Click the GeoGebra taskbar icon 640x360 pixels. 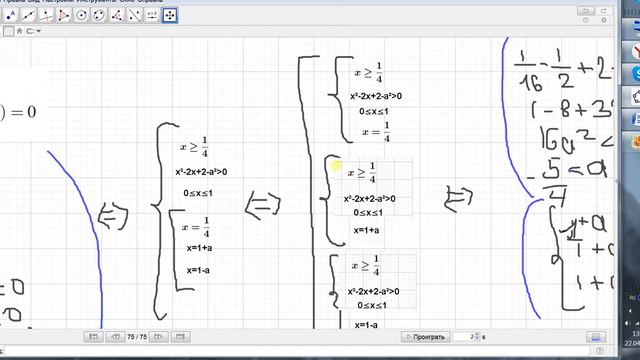(x=635, y=96)
